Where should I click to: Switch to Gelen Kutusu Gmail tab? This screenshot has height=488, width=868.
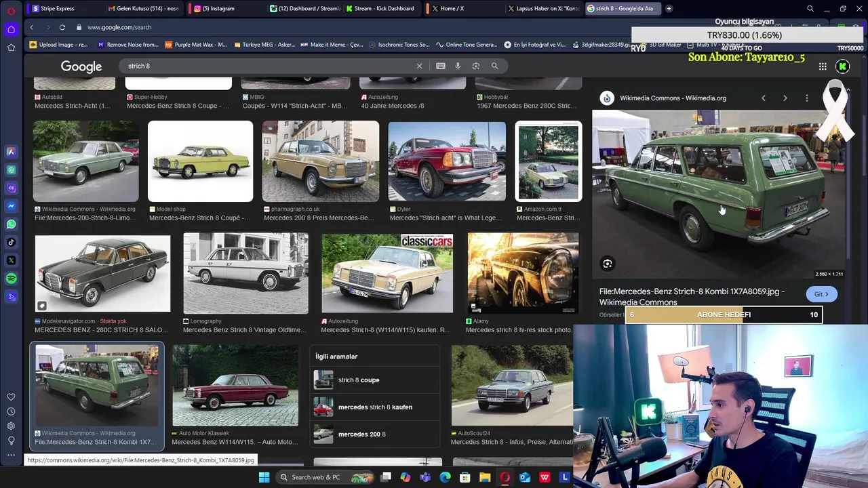point(144,9)
